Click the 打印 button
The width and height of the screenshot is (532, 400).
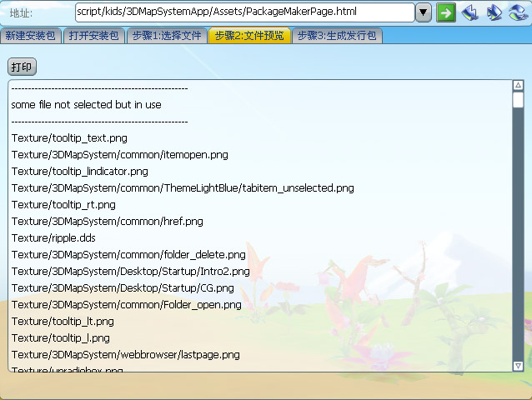pyautogui.click(x=22, y=67)
